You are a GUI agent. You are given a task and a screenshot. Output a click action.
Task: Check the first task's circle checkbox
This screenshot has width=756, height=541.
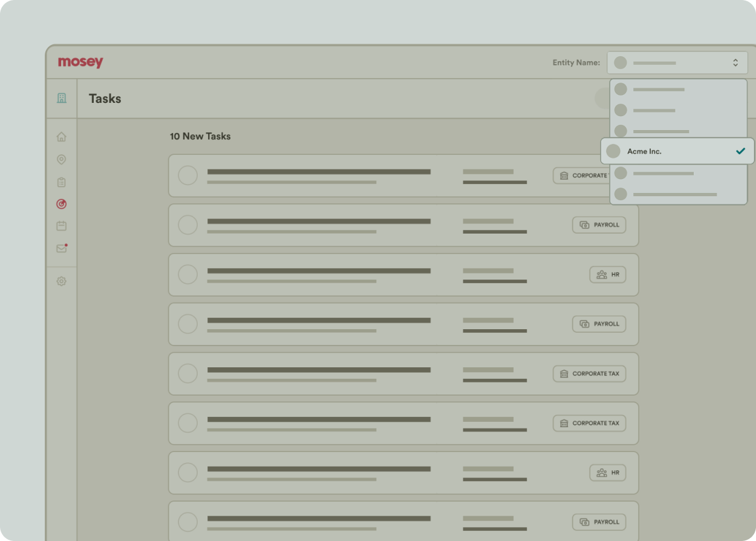click(x=188, y=175)
